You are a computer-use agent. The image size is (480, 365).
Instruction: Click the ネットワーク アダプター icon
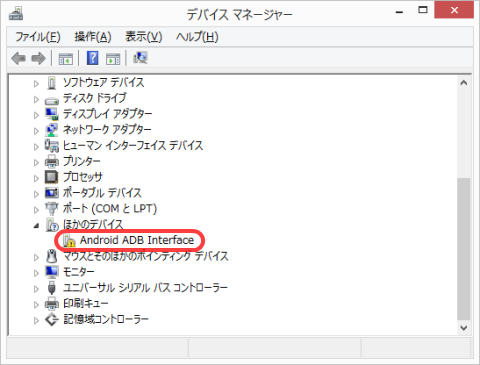52,130
